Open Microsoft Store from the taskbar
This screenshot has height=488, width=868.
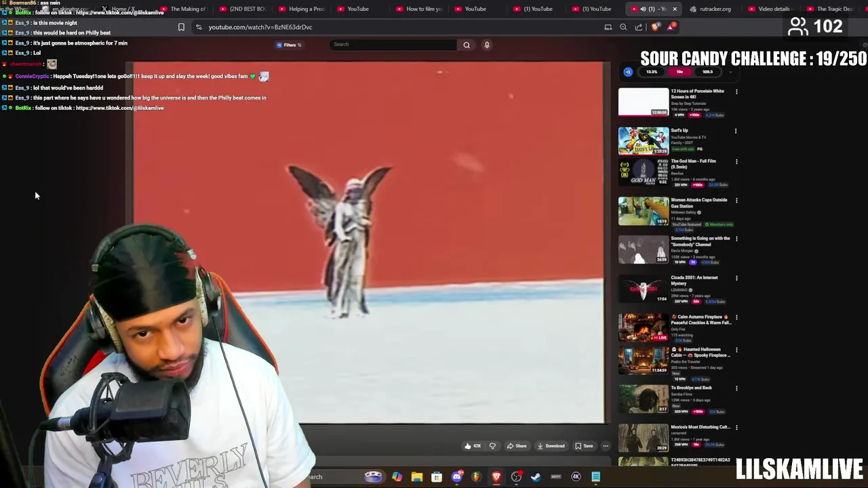[x=436, y=477]
